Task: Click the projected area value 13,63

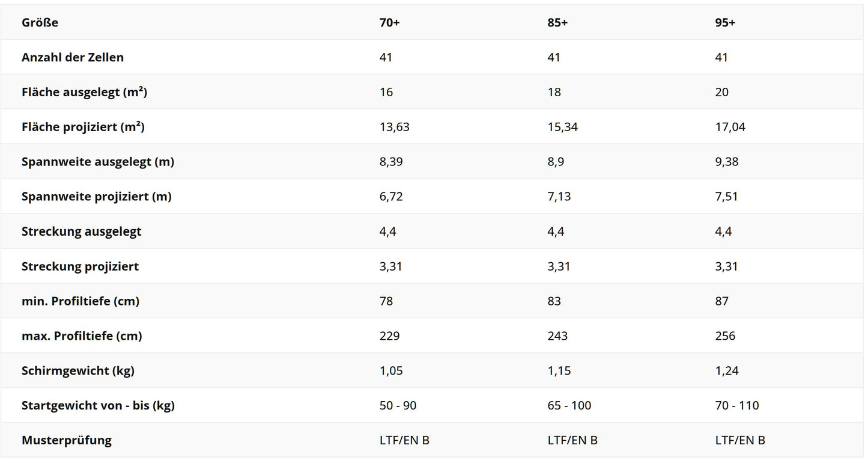Action: 395,127
